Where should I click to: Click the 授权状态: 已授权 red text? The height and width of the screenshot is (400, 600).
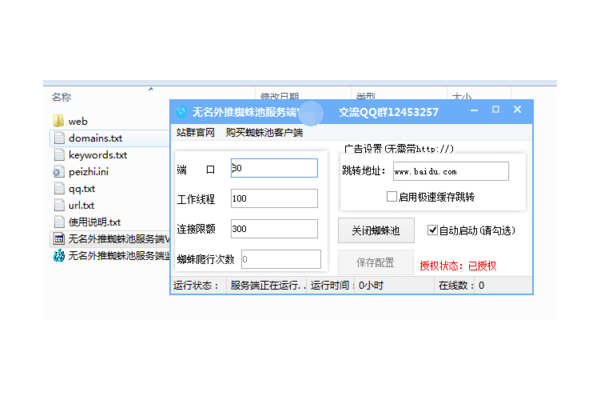(458, 266)
